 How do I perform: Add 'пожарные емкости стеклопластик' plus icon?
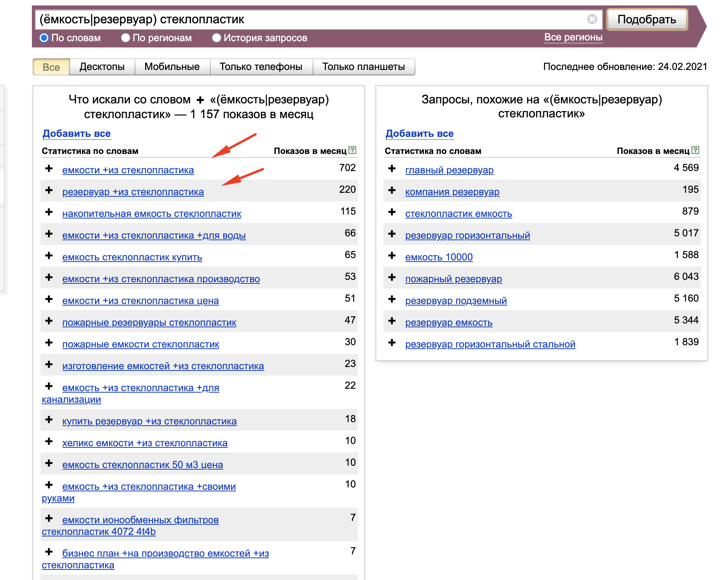click(x=49, y=343)
